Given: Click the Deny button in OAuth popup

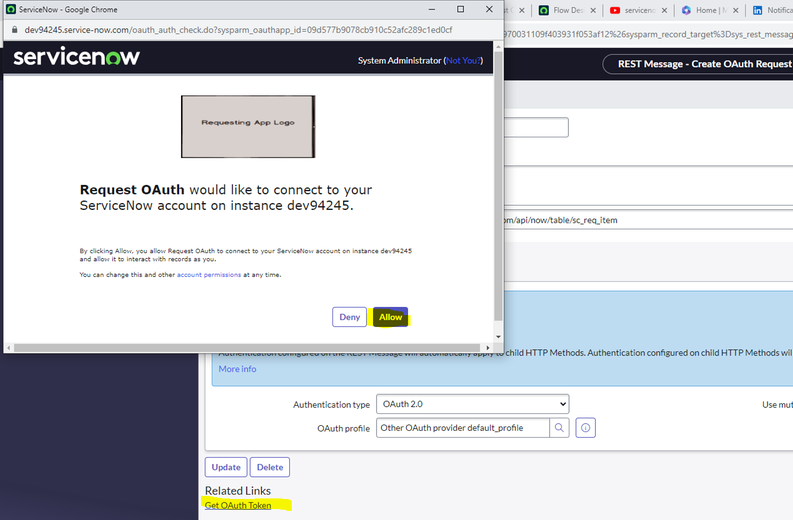Looking at the screenshot, I should [349, 317].
